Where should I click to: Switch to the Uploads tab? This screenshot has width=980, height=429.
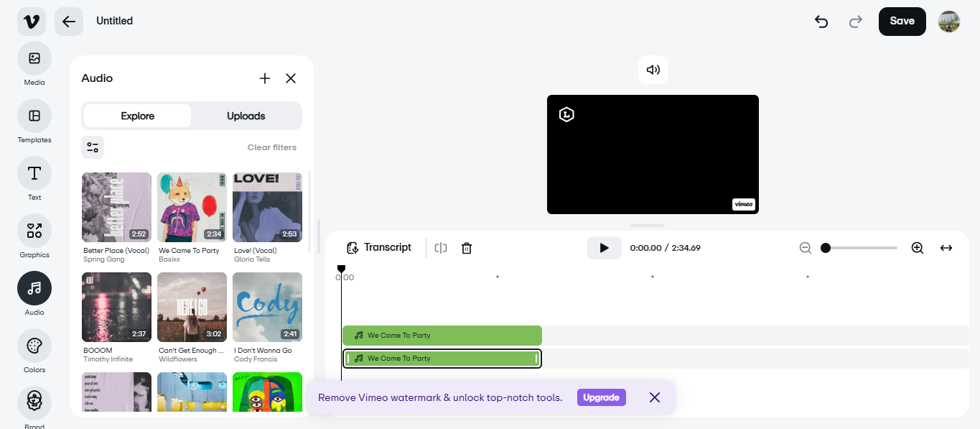[246, 116]
